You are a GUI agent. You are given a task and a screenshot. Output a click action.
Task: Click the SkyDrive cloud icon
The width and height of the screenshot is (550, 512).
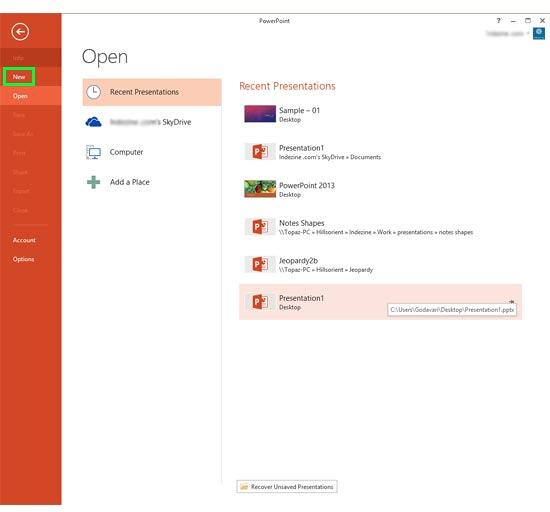coord(93,122)
